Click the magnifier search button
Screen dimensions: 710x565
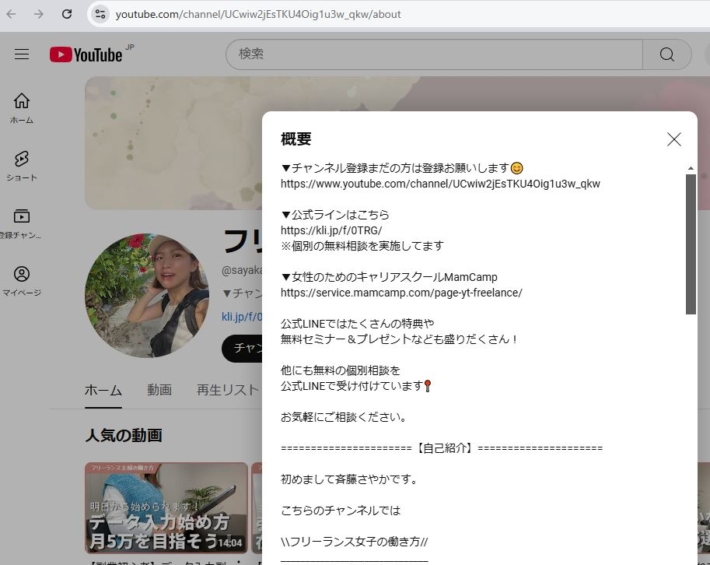coord(667,54)
